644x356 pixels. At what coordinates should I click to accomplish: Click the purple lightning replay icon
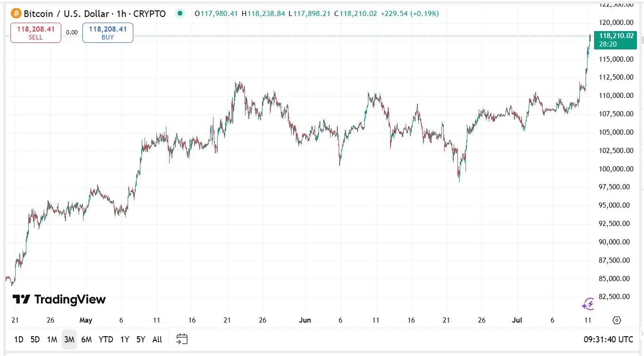click(587, 304)
